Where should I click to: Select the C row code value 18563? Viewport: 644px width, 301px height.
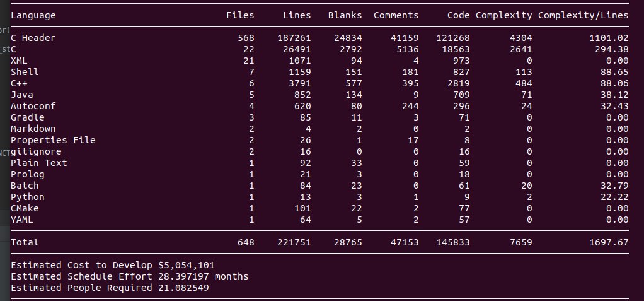click(x=456, y=49)
